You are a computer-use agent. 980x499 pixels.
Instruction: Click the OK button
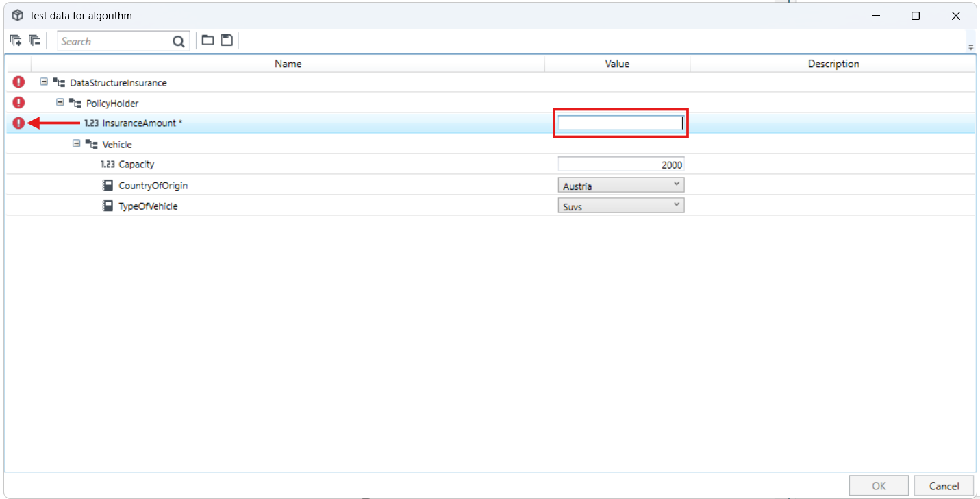(x=879, y=486)
